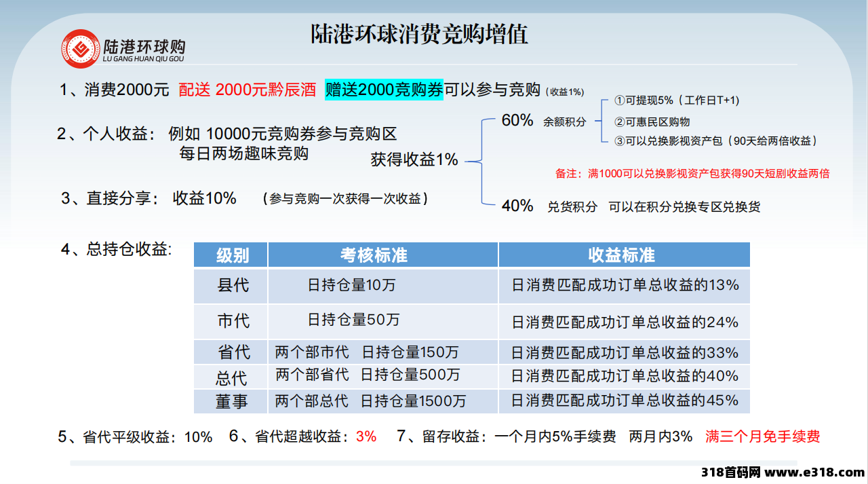Viewport: 868px width, 484px height.
Task: Click the 县代 level cell
Action: (x=231, y=286)
